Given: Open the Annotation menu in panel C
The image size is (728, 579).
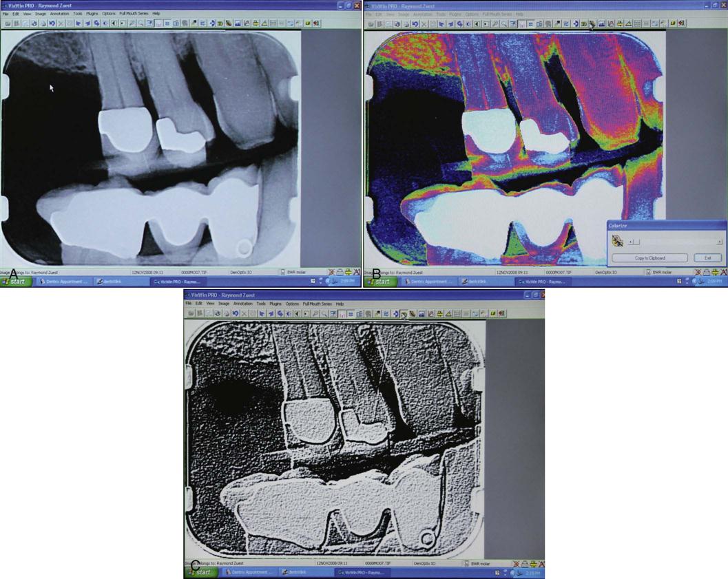Looking at the screenshot, I should point(242,304).
